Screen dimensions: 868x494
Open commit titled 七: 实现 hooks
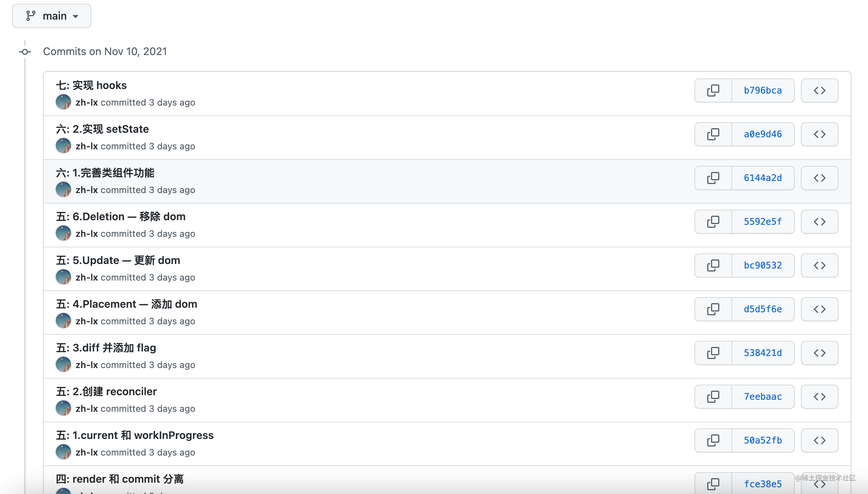pos(91,85)
